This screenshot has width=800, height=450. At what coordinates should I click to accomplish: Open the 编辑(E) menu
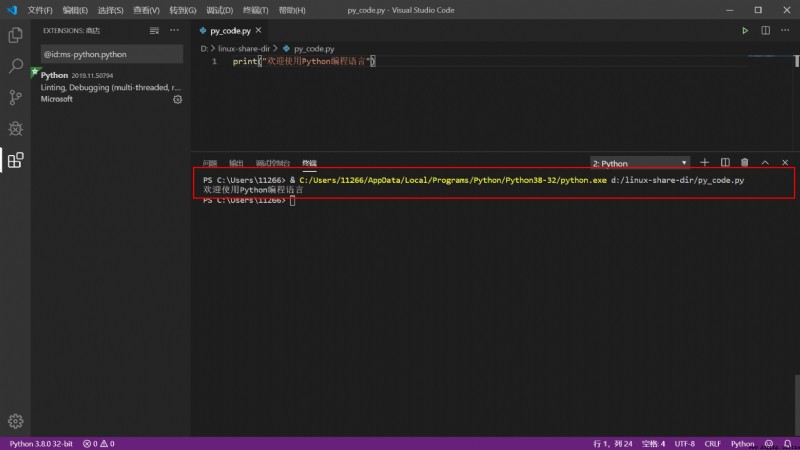coord(75,10)
